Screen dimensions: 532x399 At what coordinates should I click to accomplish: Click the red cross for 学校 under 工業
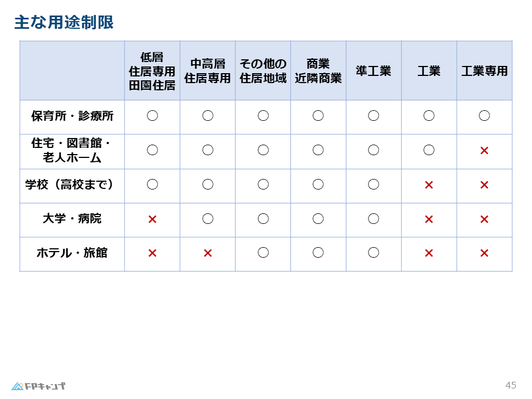tap(429, 185)
